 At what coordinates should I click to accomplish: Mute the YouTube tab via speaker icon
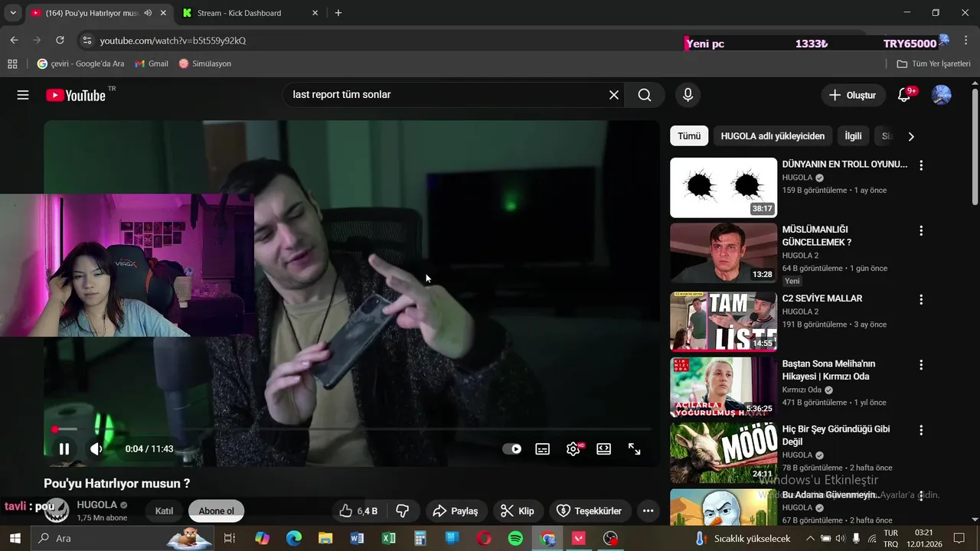pos(148,13)
